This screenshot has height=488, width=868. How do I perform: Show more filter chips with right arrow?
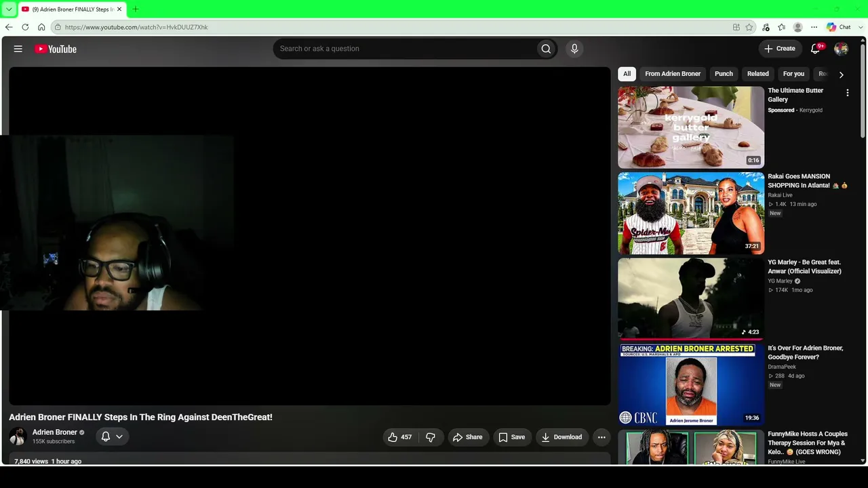[x=841, y=75]
